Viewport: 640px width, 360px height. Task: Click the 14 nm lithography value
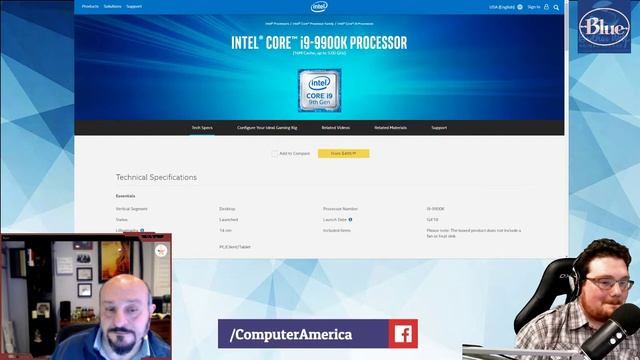[x=225, y=231]
